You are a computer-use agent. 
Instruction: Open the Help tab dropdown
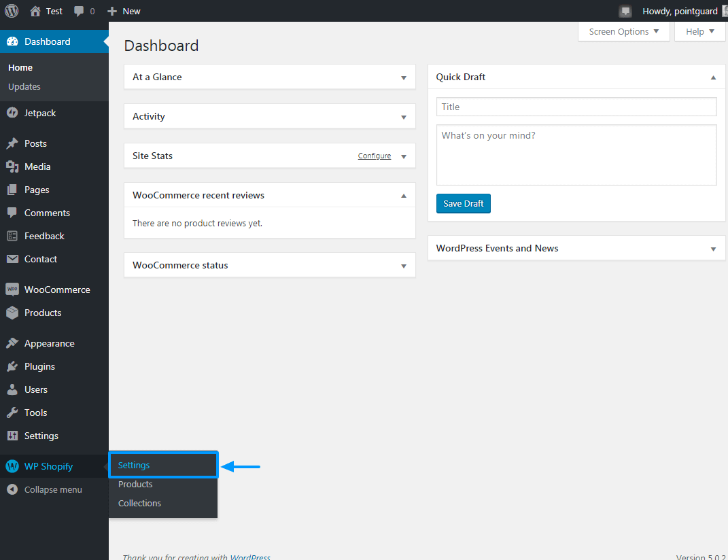699,31
